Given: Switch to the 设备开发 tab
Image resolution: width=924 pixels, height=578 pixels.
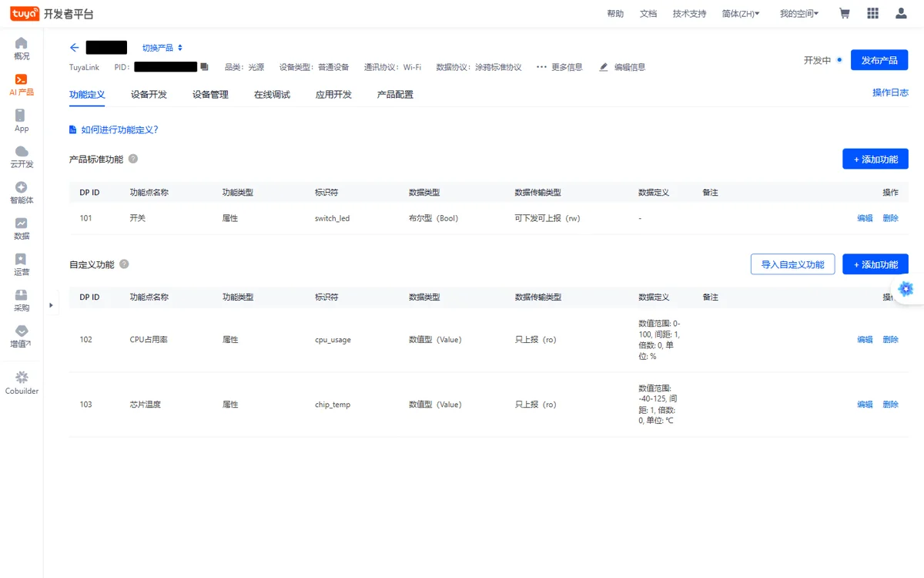Looking at the screenshot, I should 149,95.
